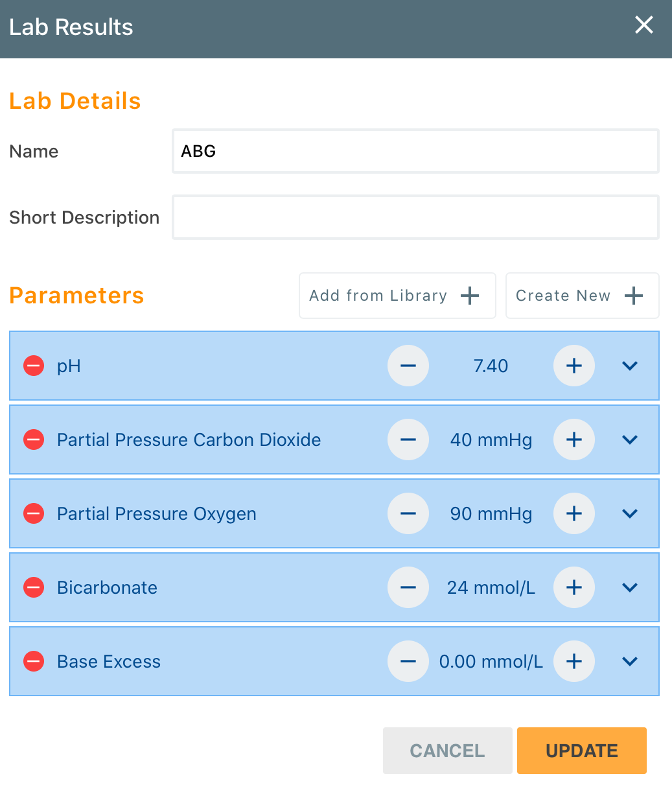Expand the pH parameter details
The image size is (672, 785).
coord(629,366)
